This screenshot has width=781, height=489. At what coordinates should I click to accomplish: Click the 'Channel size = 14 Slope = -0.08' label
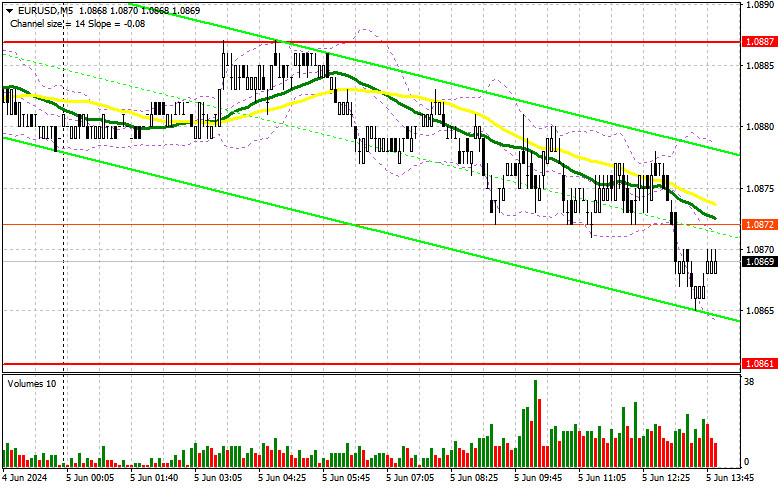pyautogui.click(x=78, y=23)
